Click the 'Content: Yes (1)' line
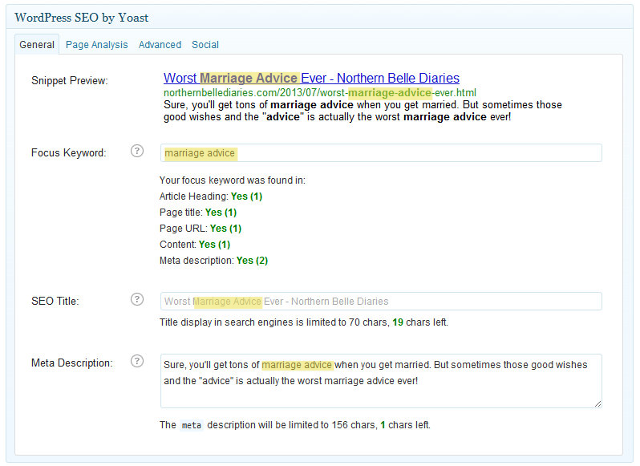Image resolution: width=640 pixels, height=466 pixels. click(195, 244)
